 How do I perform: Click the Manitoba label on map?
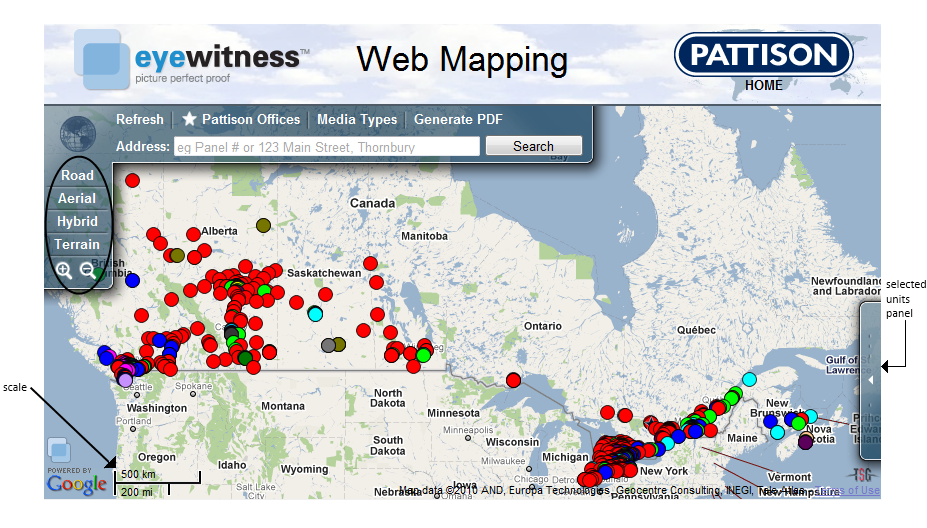(x=424, y=236)
